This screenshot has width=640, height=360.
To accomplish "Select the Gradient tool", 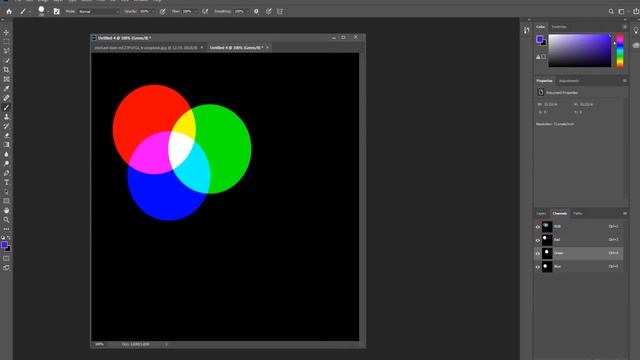I will point(6,145).
